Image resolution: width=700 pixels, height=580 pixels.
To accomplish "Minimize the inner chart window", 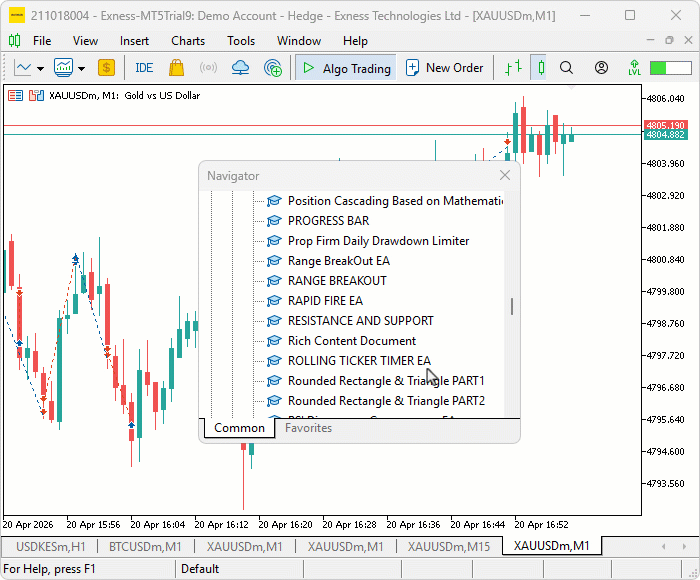I will click(650, 40).
